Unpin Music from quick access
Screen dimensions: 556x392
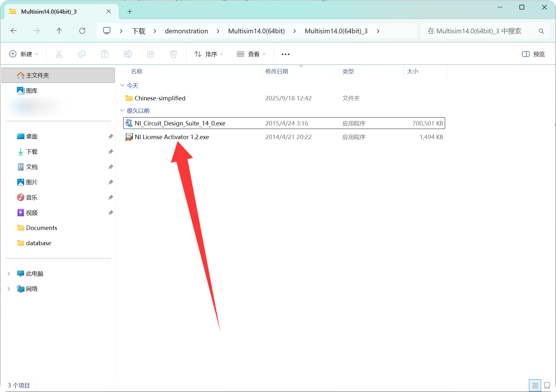[x=111, y=197]
